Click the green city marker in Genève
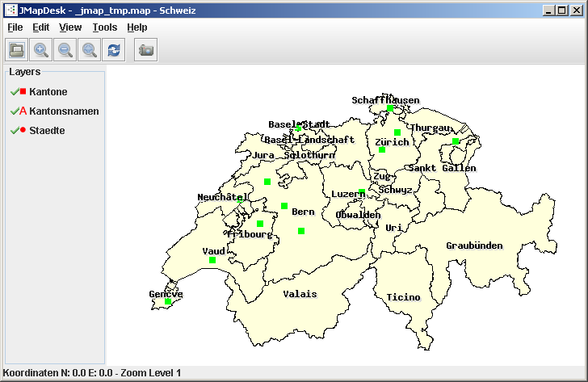This screenshot has width=588, height=382. click(x=168, y=301)
